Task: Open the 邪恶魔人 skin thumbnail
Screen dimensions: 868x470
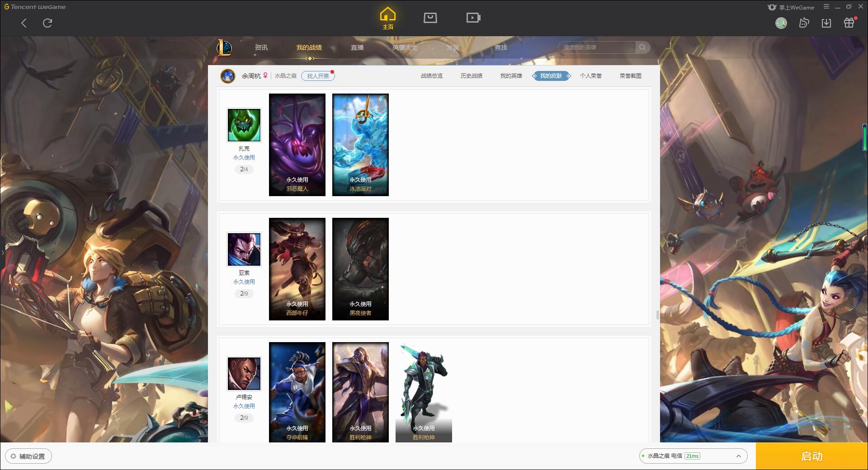Action: coord(297,145)
